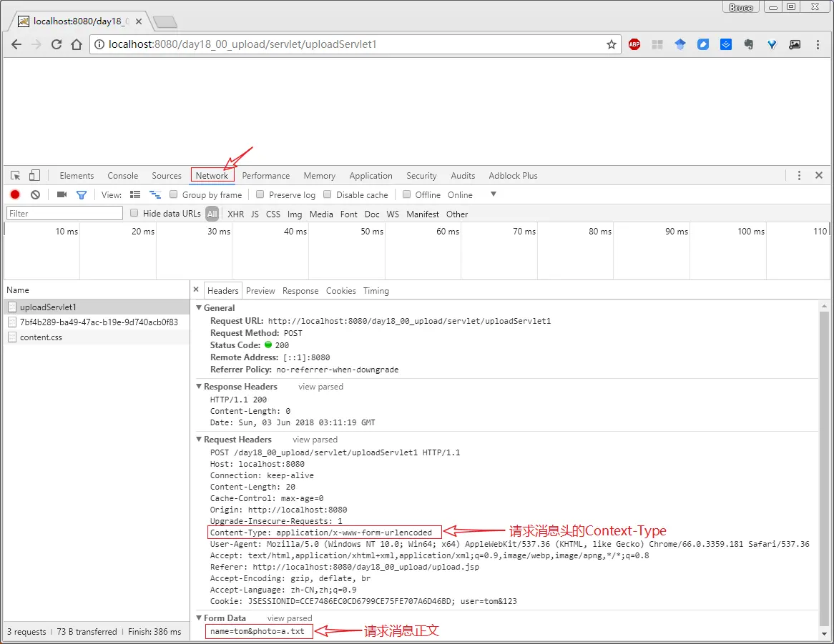
Task: Filter requests by CSS type
Action: click(273, 214)
